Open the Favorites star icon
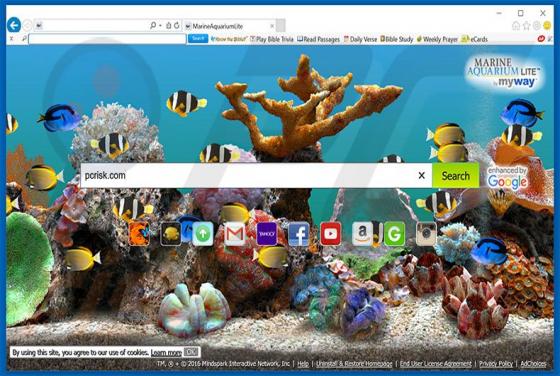 click(x=526, y=26)
